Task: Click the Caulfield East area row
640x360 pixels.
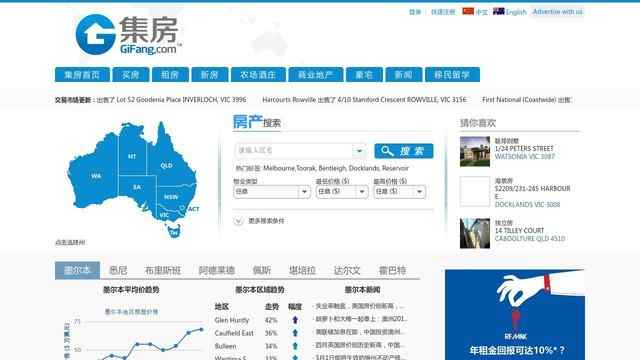Action: tap(258, 333)
